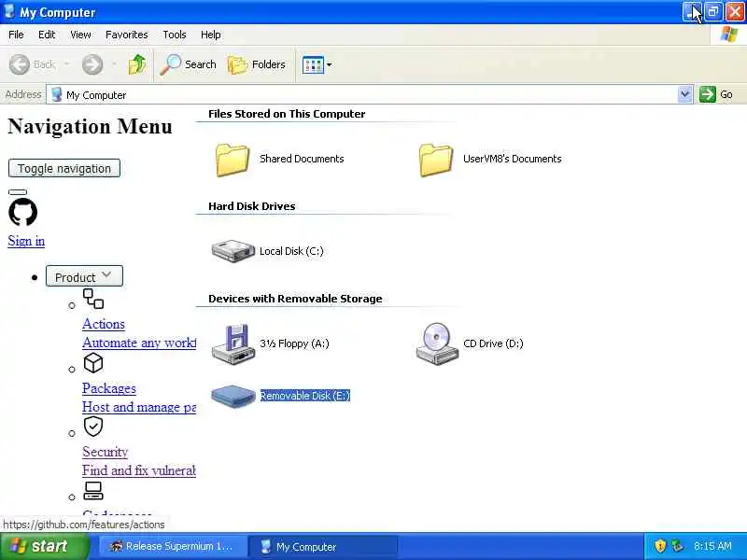The height and width of the screenshot is (560, 747).
Task: Click the system clock showing 8:15 AM
Action: pos(712,546)
